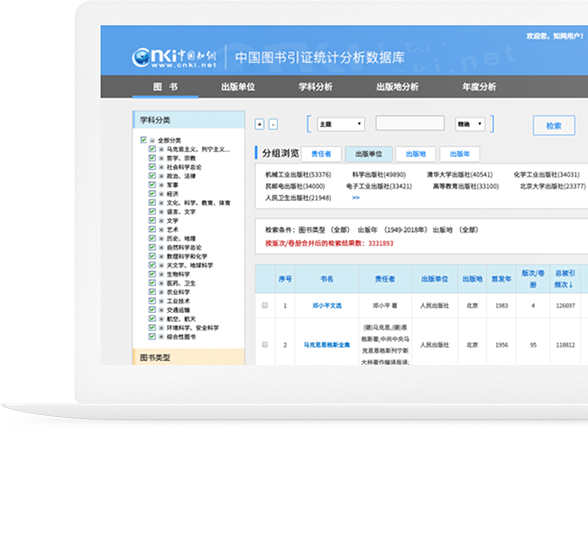Screen dimensions: 588x542
Task: Expand the 文学 category node
Action: 161,221
